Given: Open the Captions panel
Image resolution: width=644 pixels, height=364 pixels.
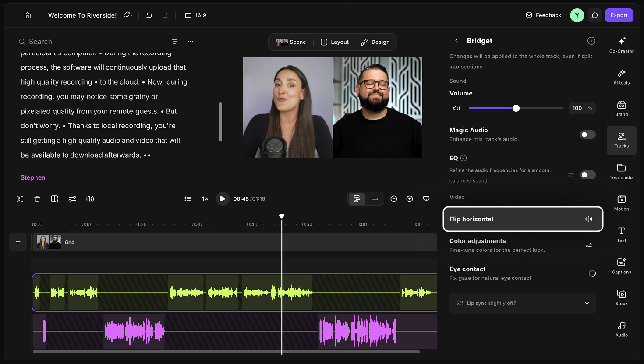Looking at the screenshot, I should pos(621,266).
